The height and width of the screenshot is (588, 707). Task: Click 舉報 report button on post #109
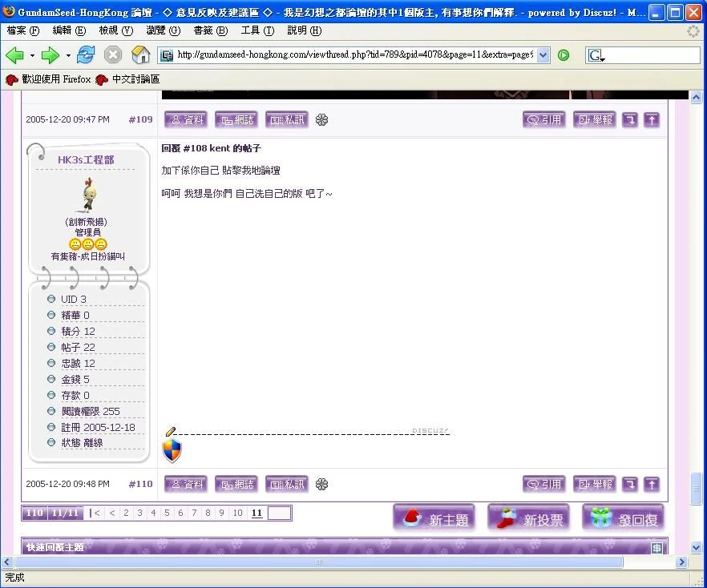[595, 120]
